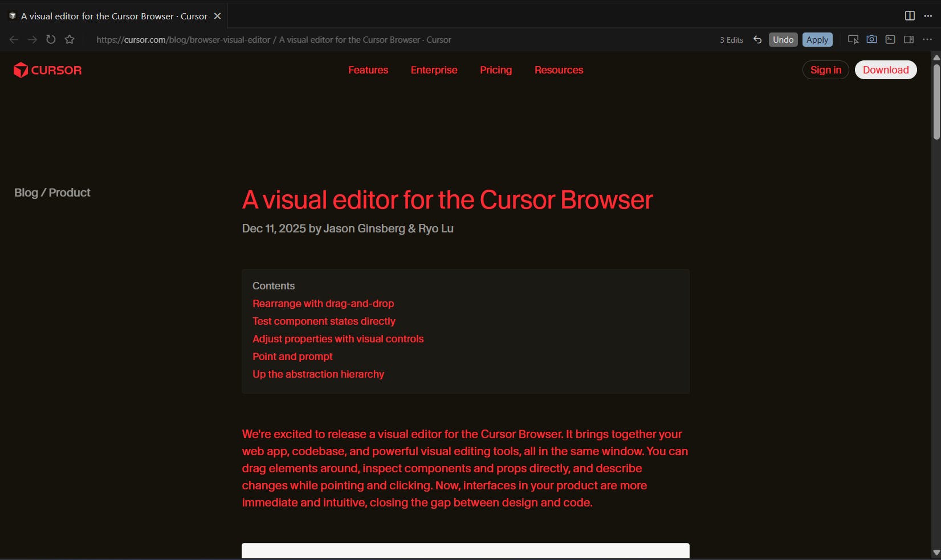The image size is (941, 560).
Task: Click the scrollbar down arrow
Action: click(x=936, y=553)
